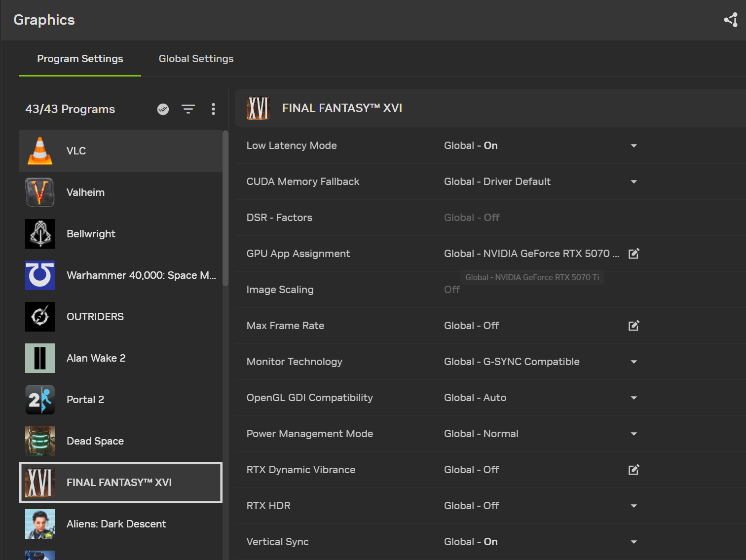Open the CUDA Memory Fallback dropdown
The width and height of the screenshot is (746, 560).
click(x=634, y=182)
